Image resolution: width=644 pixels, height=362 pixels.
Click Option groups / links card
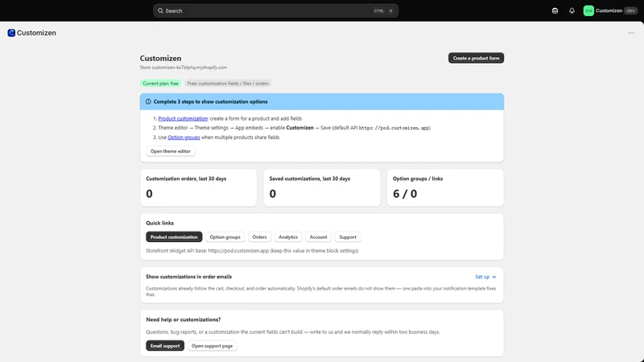pyautogui.click(x=445, y=187)
